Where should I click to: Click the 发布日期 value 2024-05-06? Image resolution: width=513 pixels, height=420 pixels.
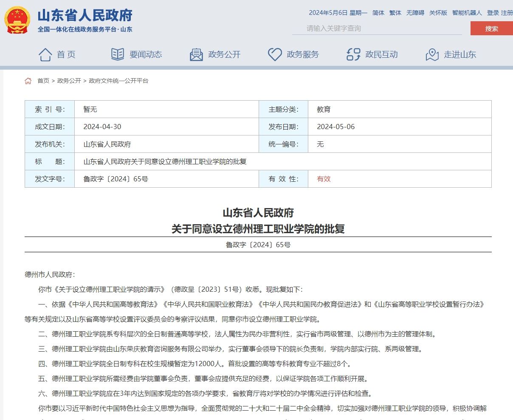pos(336,127)
